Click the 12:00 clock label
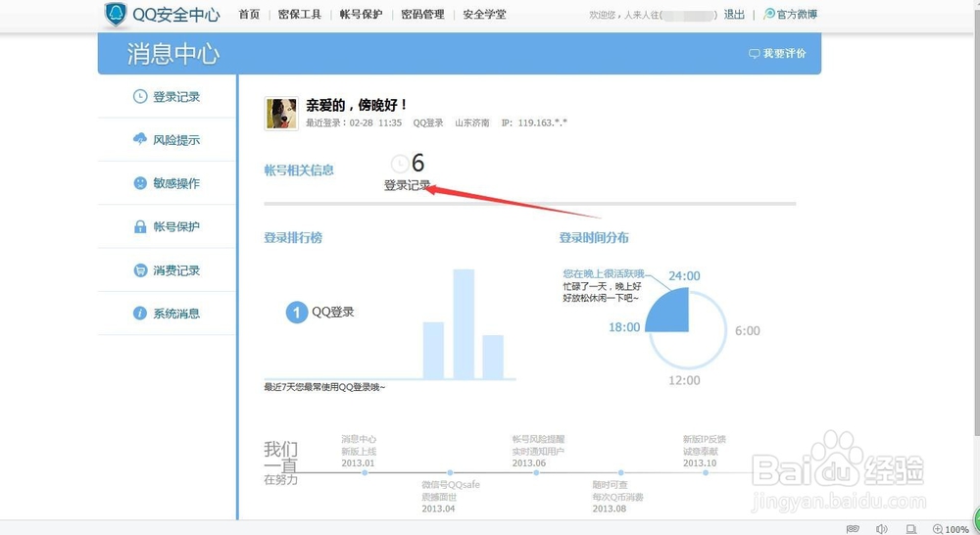 click(684, 380)
